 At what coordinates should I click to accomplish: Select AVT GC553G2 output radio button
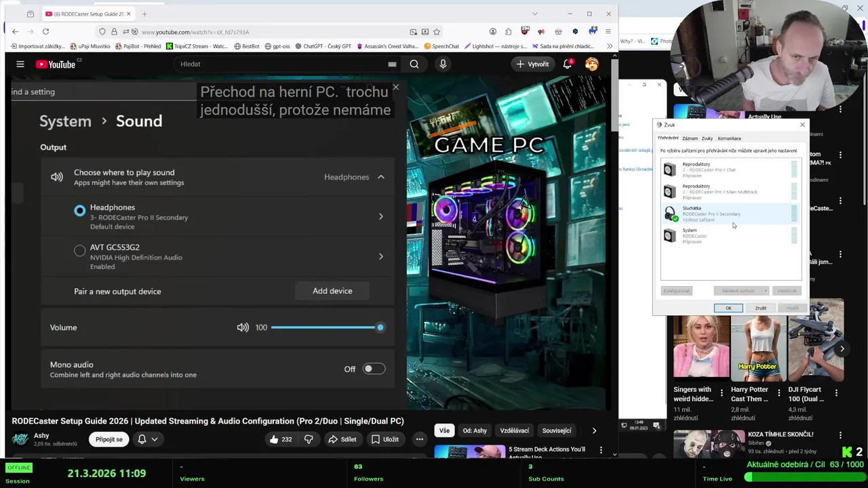pos(80,251)
